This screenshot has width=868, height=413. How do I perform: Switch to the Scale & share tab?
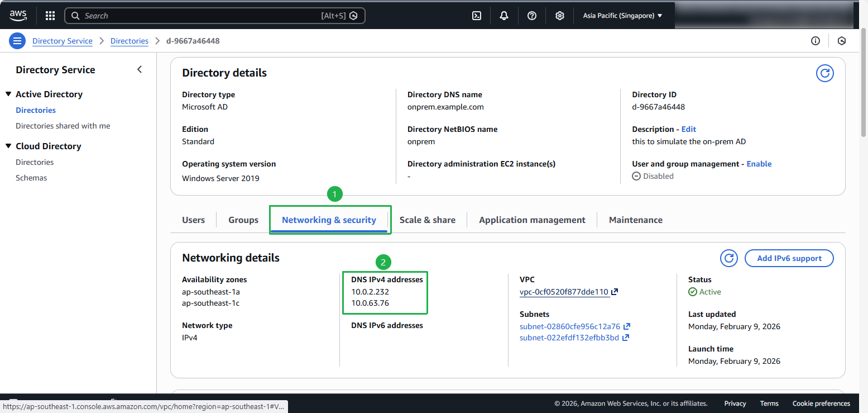pos(427,220)
